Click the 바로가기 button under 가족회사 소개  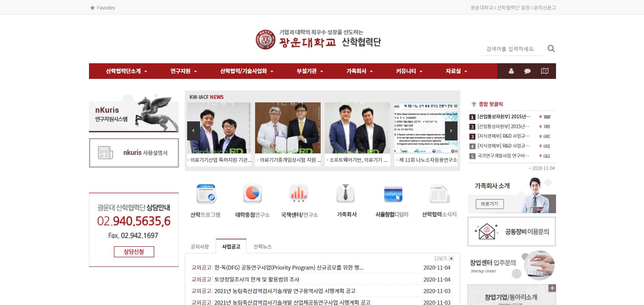(x=489, y=204)
